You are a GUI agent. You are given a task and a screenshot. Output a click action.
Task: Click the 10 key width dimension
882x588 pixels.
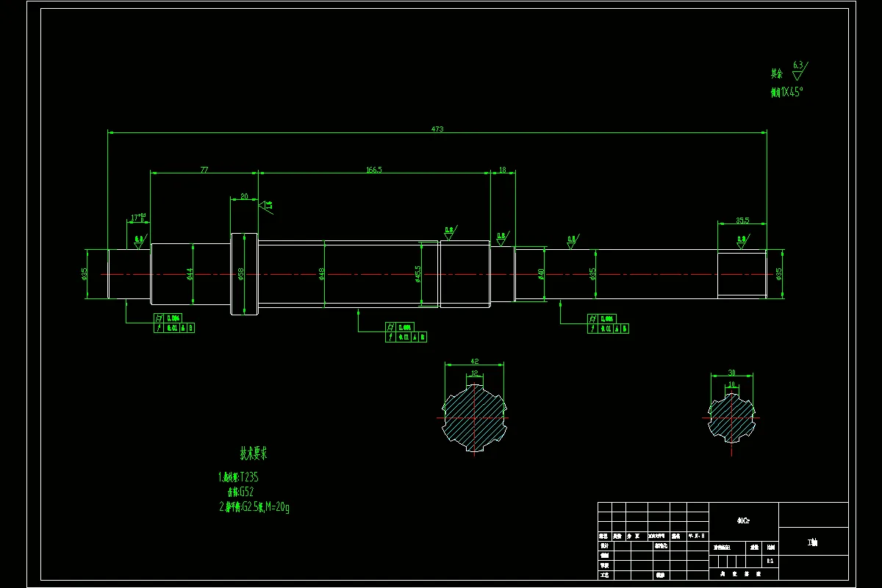pyautogui.click(x=731, y=384)
